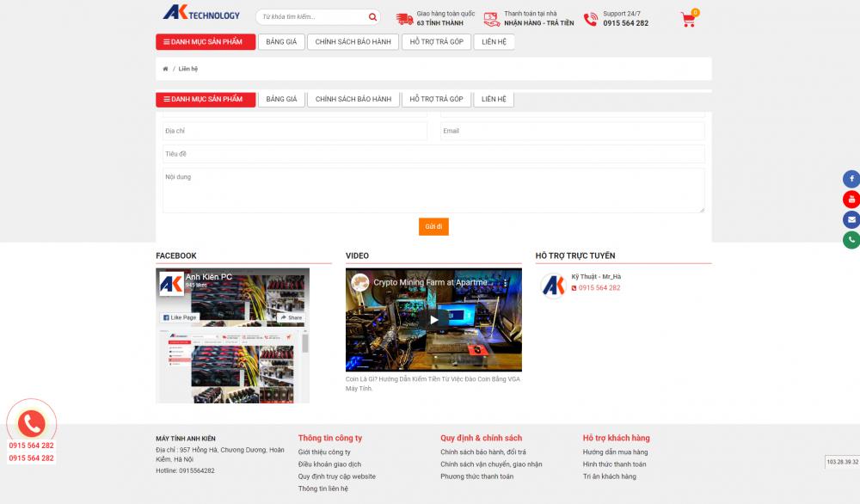Open the shopping cart icon
This screenshot has height=504, width=860.
(x=688, y=19)
